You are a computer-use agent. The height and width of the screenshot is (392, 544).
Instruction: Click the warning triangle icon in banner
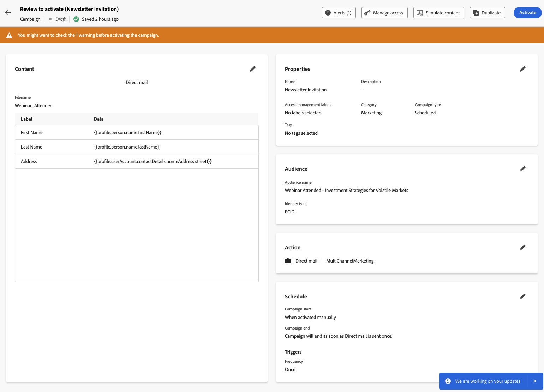pyautogui.click(x=10, y=35)
